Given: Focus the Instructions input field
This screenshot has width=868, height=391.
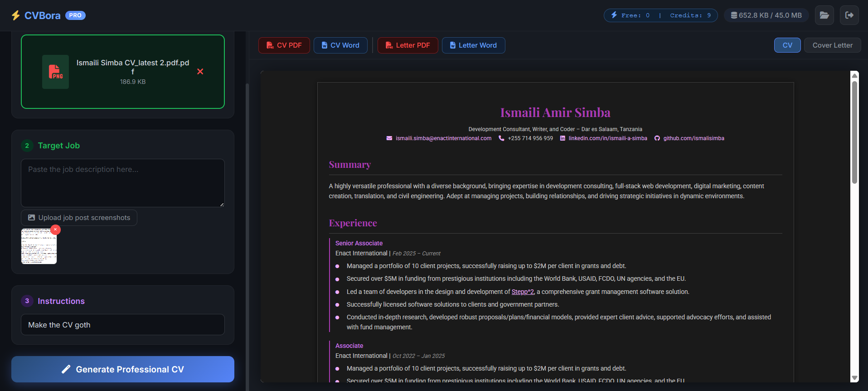Looking at the screenshot, I should tap(123, 325).
